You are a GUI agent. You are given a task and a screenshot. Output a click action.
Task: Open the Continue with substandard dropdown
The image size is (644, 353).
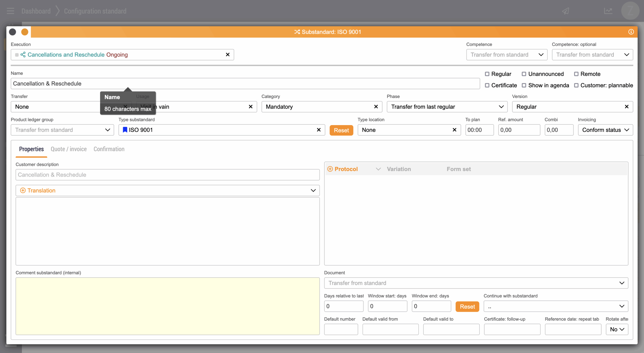(x=555, y=306)
